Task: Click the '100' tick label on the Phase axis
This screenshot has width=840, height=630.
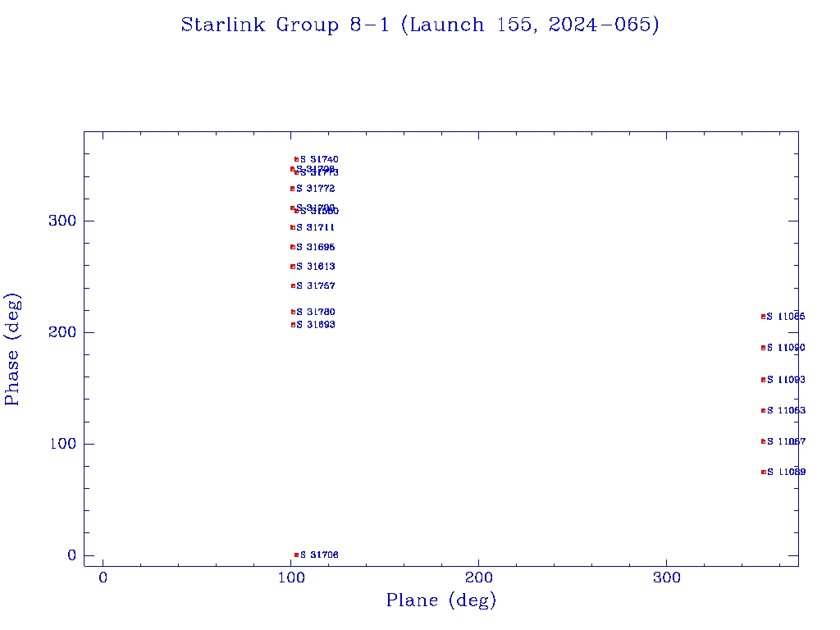Action: click(62, 444)
